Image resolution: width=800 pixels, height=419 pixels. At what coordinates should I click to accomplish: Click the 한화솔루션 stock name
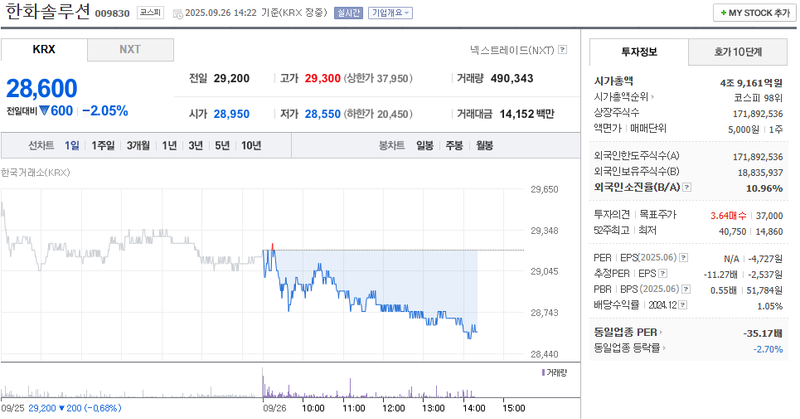click(x=47, y=11)
